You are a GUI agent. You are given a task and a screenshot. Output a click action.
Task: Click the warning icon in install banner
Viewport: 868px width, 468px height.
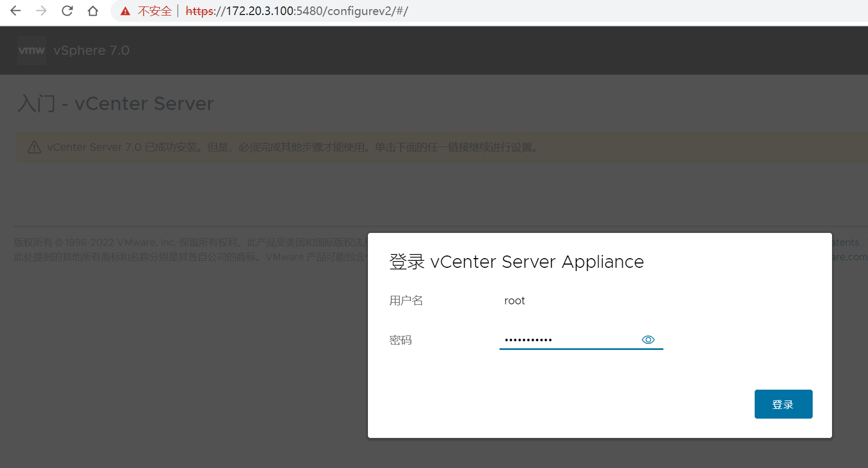pyautogui.click(x=34, y=147)
